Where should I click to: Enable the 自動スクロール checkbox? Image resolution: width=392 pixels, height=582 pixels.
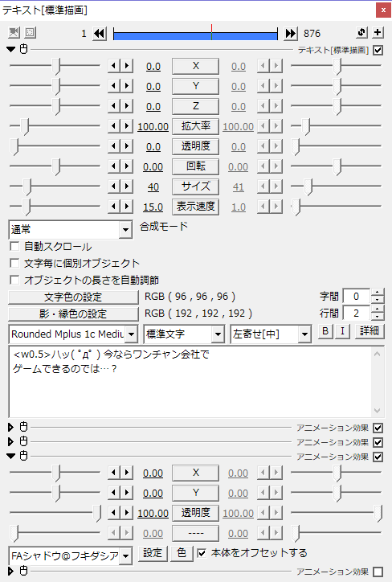coord(14,247)
